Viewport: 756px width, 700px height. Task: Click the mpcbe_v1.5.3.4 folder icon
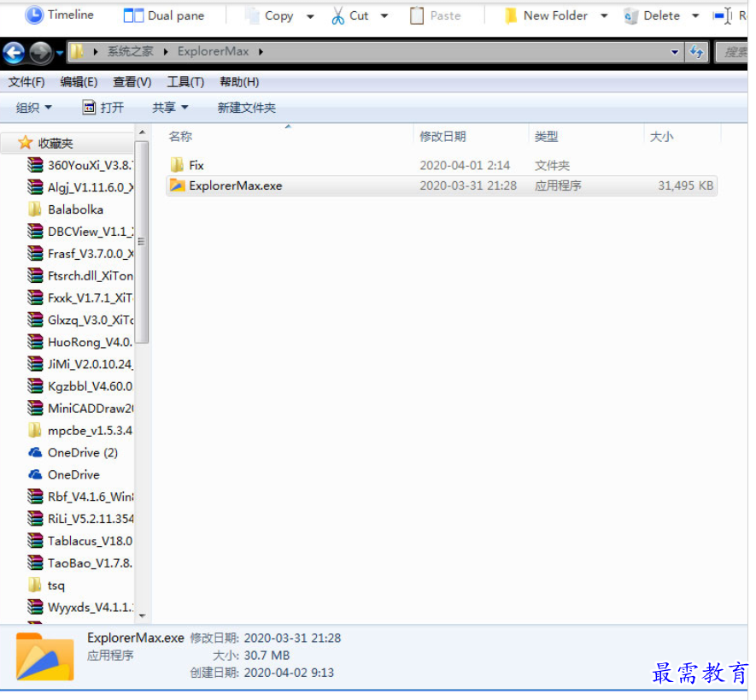tap(35, 430)
